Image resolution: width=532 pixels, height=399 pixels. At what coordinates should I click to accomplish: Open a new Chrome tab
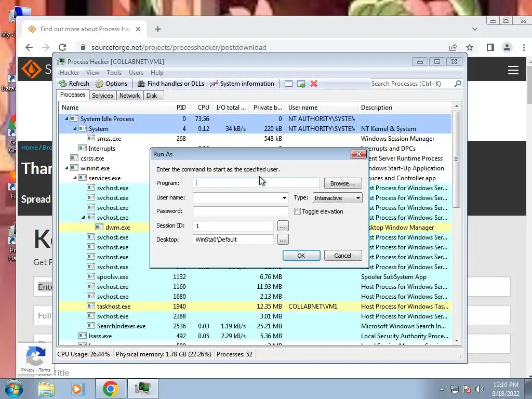pyautogui.click(x=158, y=29)
